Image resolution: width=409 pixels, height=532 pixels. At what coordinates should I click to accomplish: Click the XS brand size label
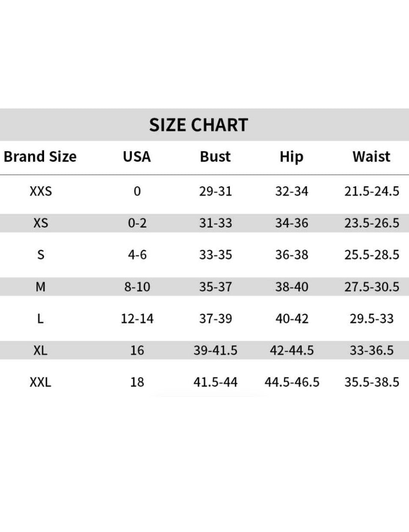click(x=41, y=223)
